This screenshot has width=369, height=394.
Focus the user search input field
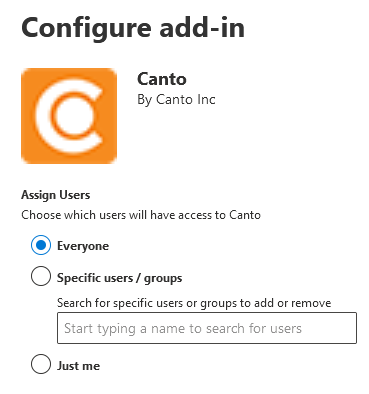click(x=207, y=328)
